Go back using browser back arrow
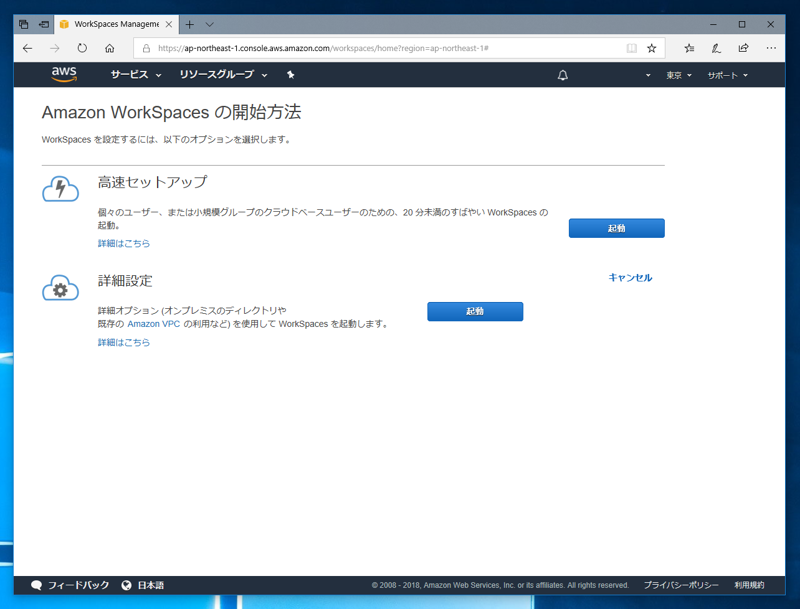The width and height of the screenshot is (800, 609). [x=28, y=48]
